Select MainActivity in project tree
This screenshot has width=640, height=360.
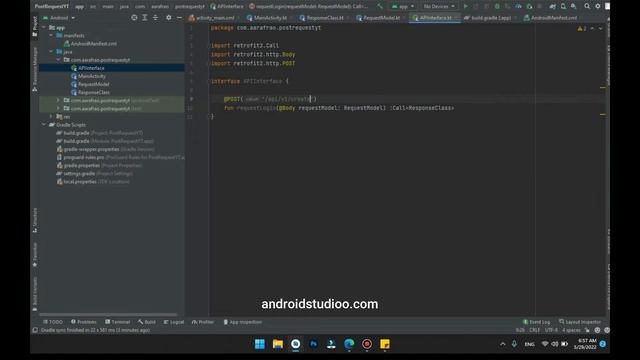coord(92,76)
